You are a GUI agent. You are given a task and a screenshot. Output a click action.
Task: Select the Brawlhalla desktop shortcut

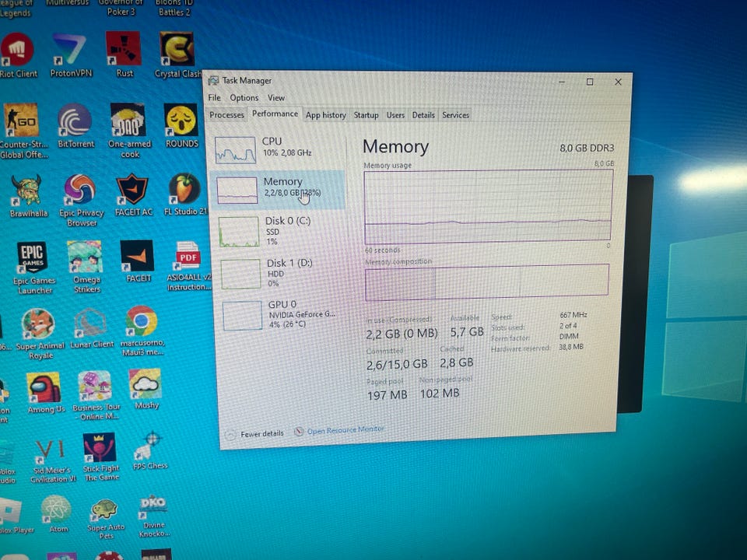28,196
